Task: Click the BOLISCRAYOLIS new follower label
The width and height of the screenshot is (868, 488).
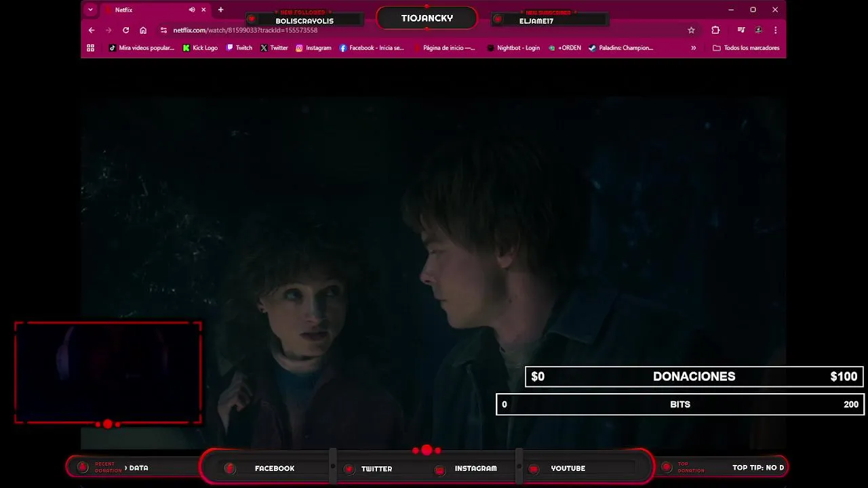Action: click(x=304, y=21)
